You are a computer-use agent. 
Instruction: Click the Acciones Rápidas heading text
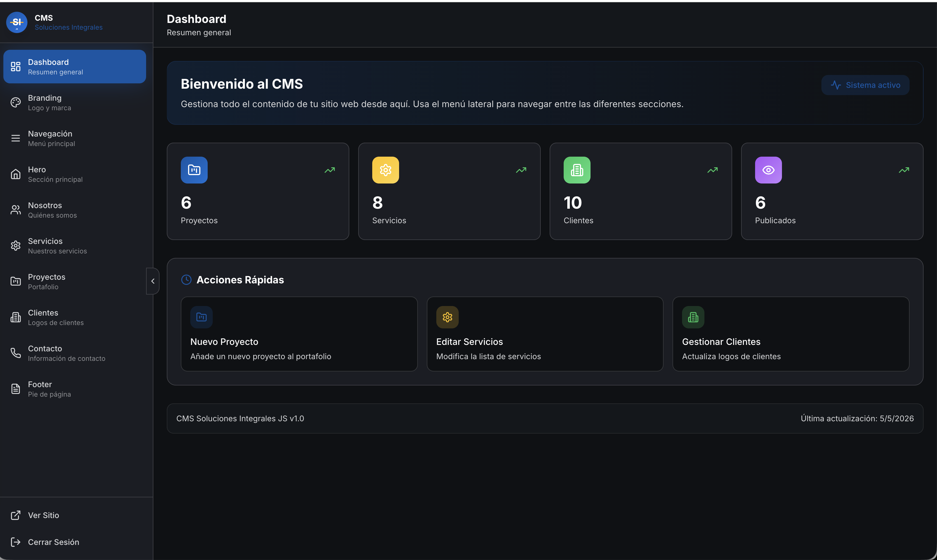coord(240,280)
